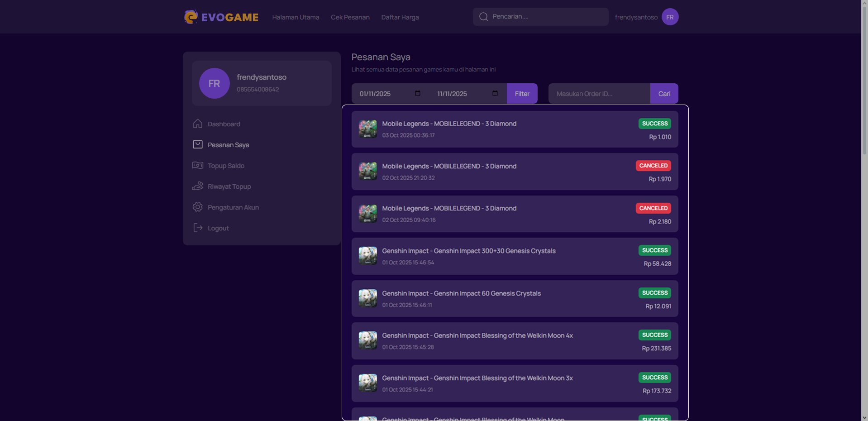Viewport: 868px width, 421px height.
Task: Click SUCCESS badge on Rp 1.010 order
Action: pyautogui.click(x=654, y=124)
